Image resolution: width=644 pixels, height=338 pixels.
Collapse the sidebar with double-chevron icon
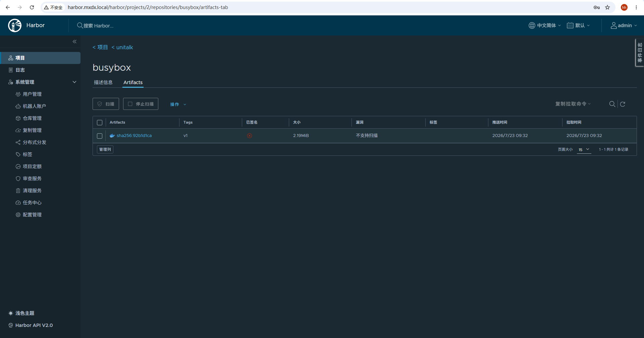(74, 42)
